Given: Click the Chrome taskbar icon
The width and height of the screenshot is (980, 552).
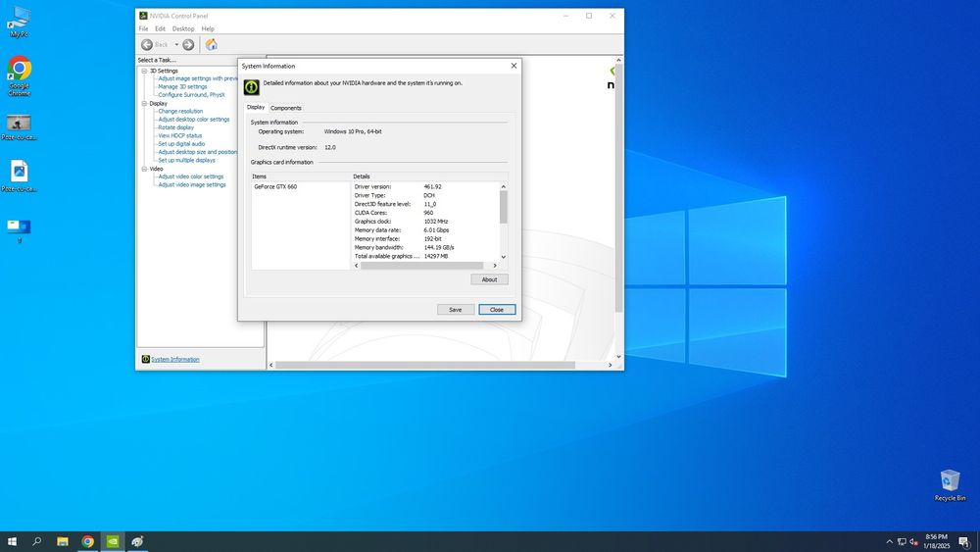Looking at the screenshot, I should [87, 541].
